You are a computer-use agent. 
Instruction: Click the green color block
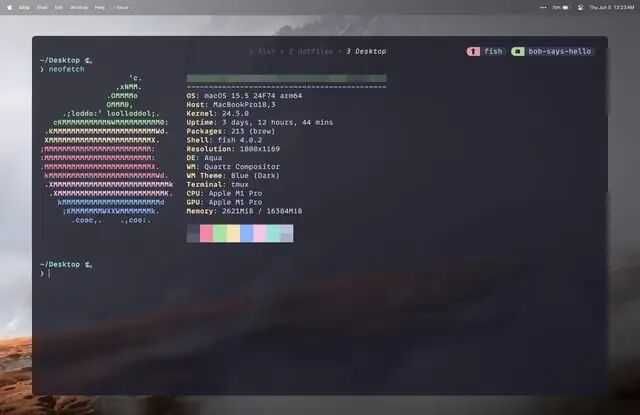coord(220,233)
